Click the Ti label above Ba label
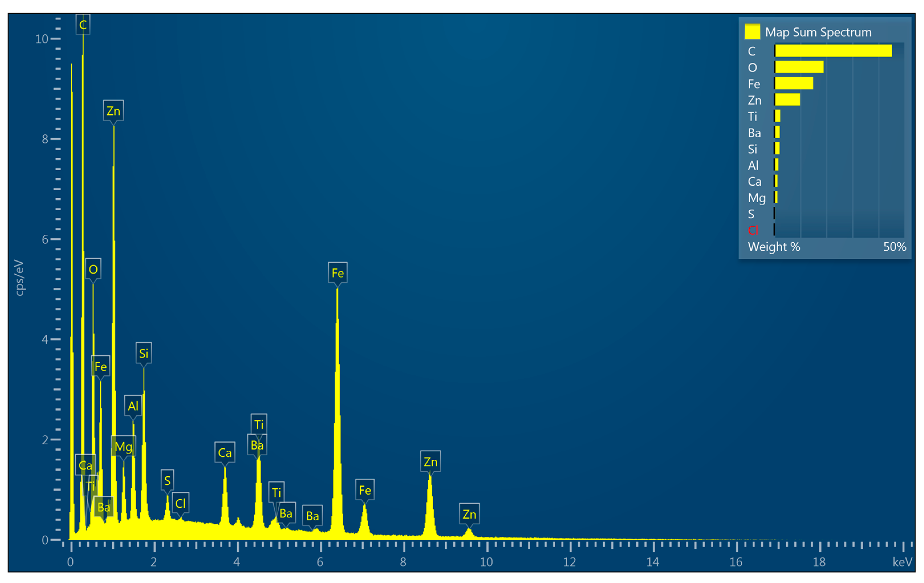 pyautogui.click(x=259, y=424)
